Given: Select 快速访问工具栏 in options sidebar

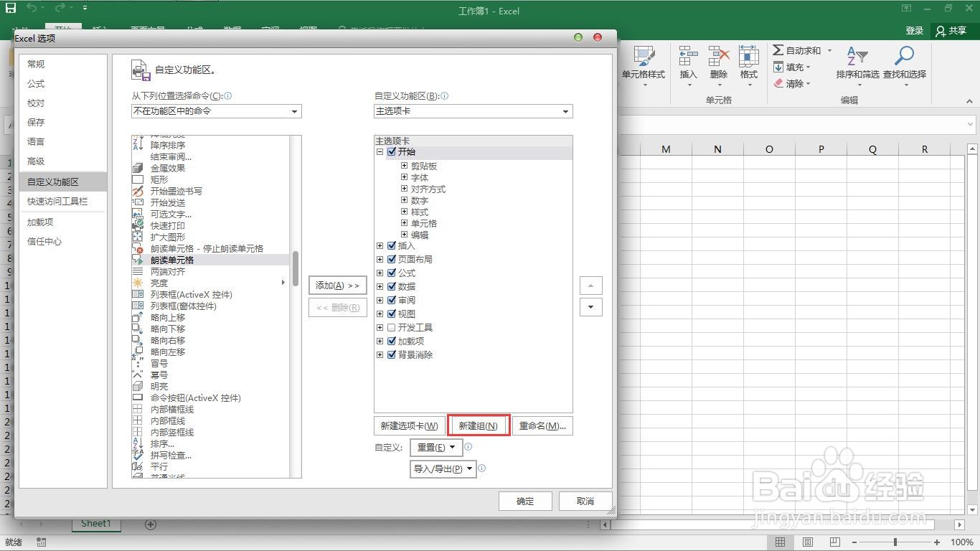Looking at the screenshot, I should [62, 201].
